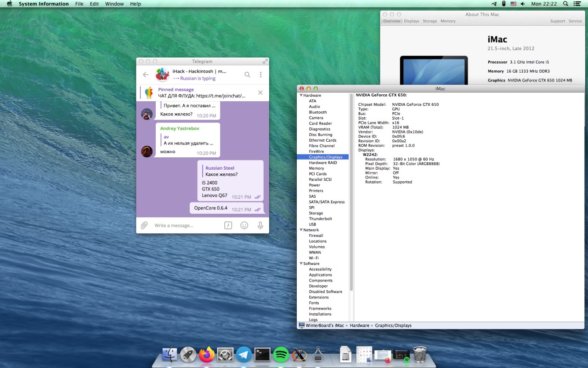Screen dimensions: 588x368
Task: Open the pinned message in Telegram
Action: [x=202, y=92]
